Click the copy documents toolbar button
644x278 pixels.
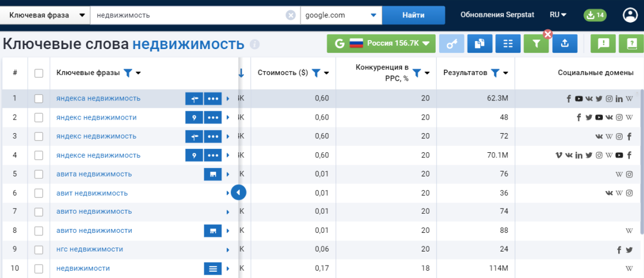click(480, 43)
